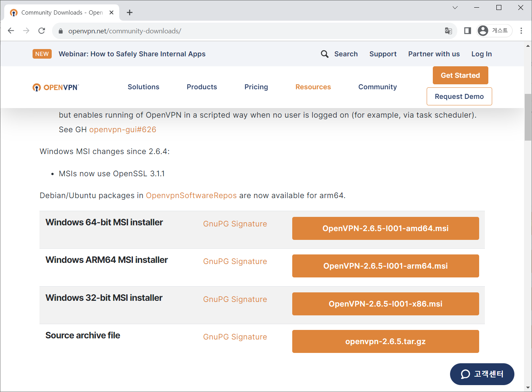The height and width of the screenshot is (392, 532).
Task: Open the Pricing menu item
Action: pos(256,87)
